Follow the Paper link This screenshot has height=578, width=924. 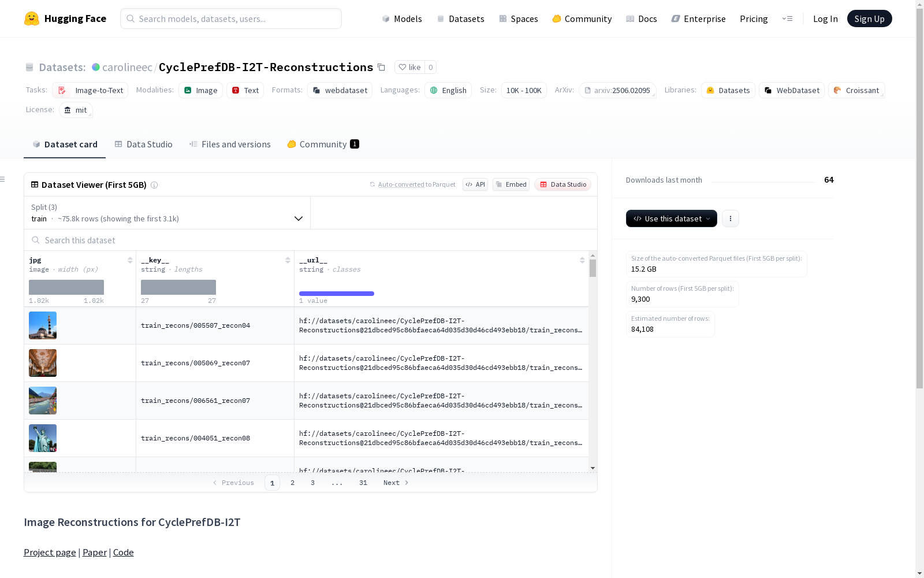(95, 552)
